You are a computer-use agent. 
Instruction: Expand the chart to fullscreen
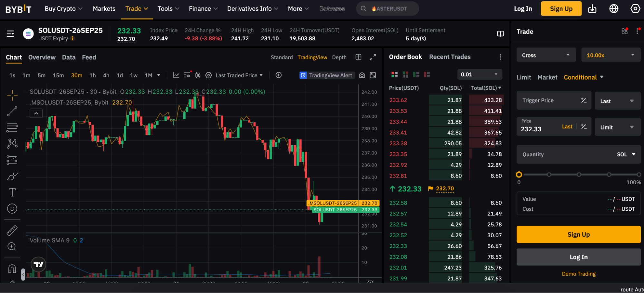pyautogui.click(x=373, y=57)
